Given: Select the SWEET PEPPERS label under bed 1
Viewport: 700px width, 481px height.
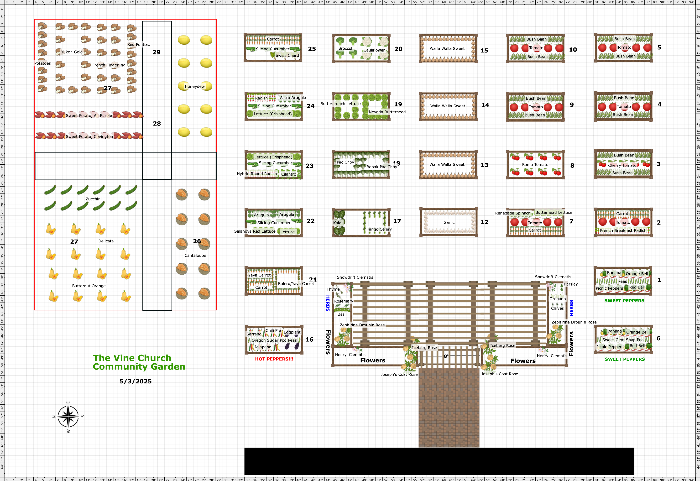Looking at the screenshot, I should pyautogui.click(x=625, y=301).
